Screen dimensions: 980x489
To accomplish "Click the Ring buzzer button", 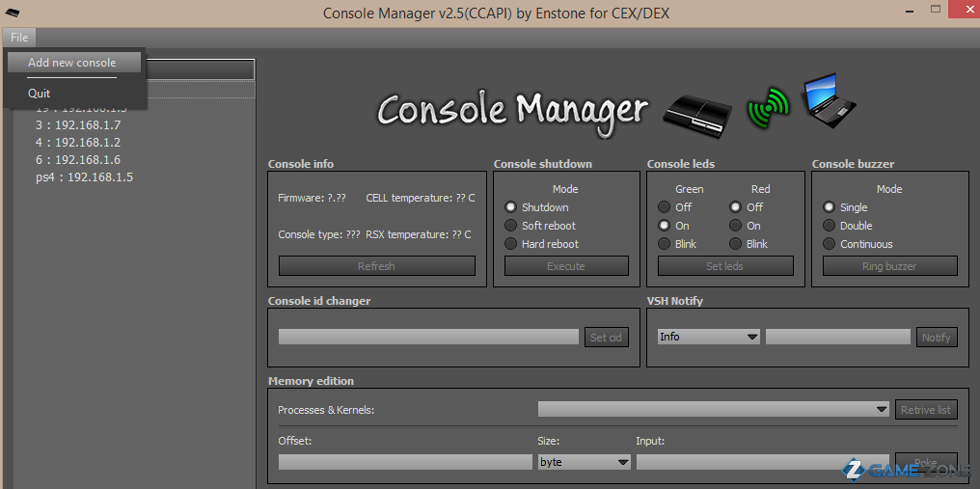I will 890,266.
